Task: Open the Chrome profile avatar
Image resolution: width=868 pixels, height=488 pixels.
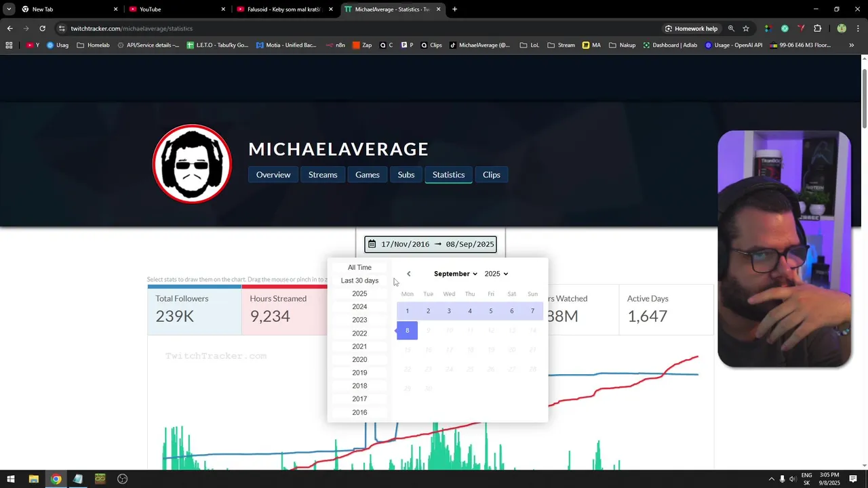Action: [x=842, y=28]
